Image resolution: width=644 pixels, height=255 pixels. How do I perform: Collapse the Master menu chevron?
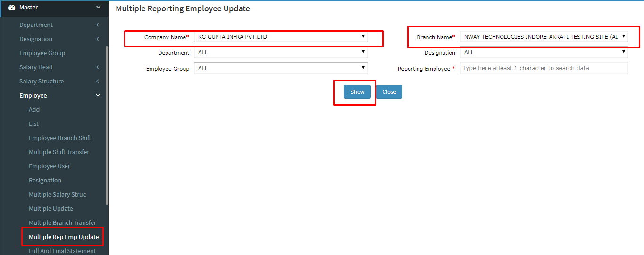pos(98,8)
